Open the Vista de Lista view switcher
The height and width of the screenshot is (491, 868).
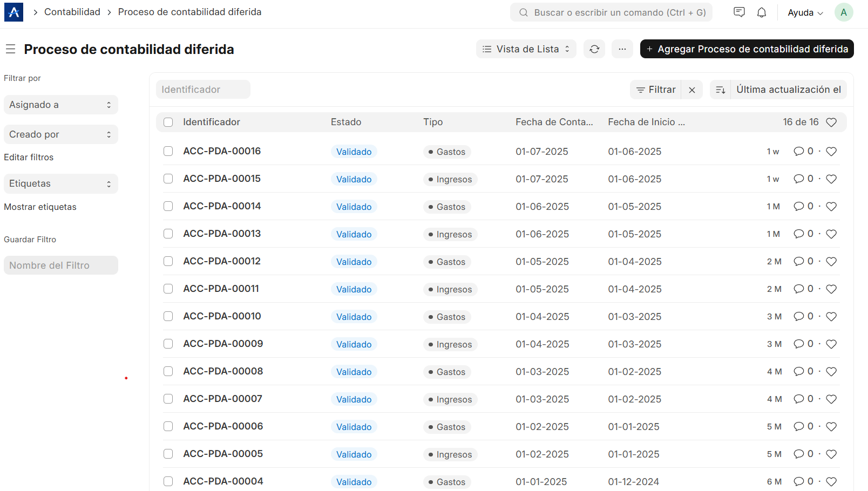526,49
